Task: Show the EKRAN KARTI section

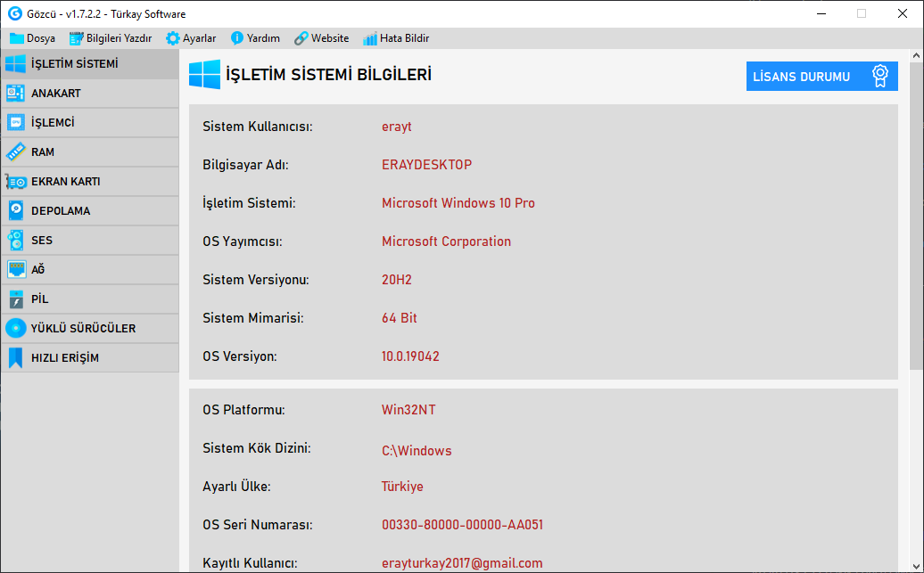Action: pos(89,182)
